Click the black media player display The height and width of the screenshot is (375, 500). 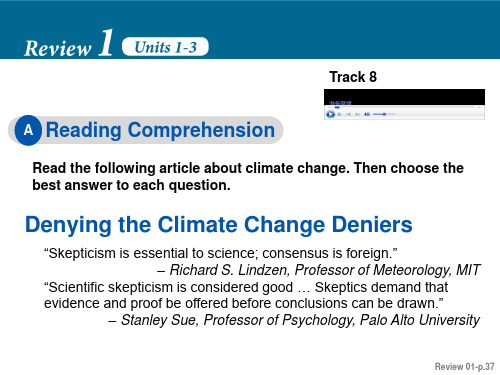[404, 97]
